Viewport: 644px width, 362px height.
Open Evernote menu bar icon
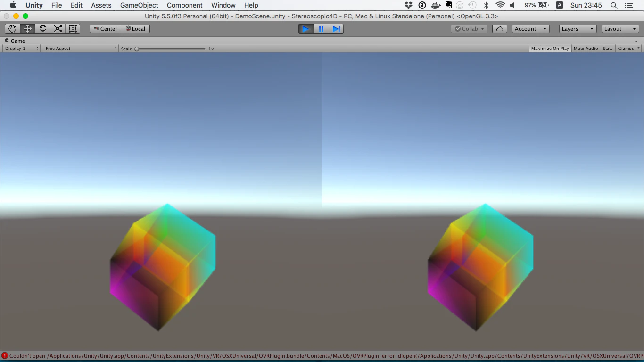tap(448, 5)
